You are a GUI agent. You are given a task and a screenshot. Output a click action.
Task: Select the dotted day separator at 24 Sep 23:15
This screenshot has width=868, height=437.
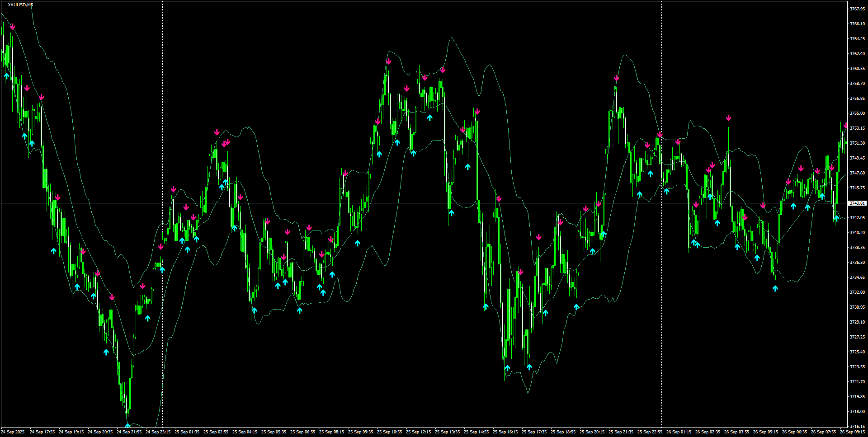point(162,226)
